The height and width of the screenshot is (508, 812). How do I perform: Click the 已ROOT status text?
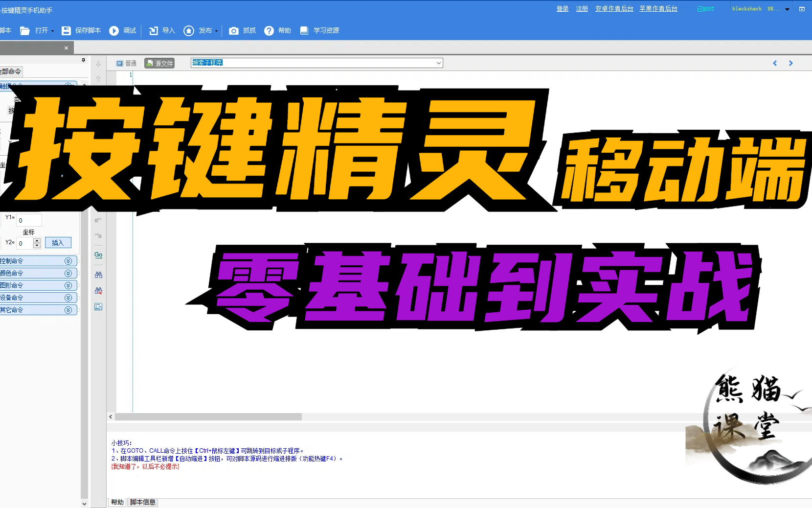(x=705, y=9)
